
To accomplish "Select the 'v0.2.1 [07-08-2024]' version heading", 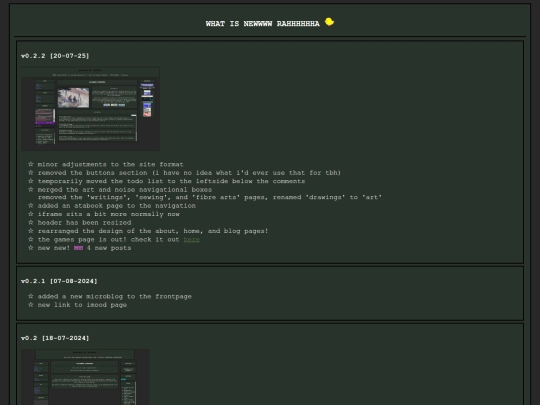I will click(59, 281).
